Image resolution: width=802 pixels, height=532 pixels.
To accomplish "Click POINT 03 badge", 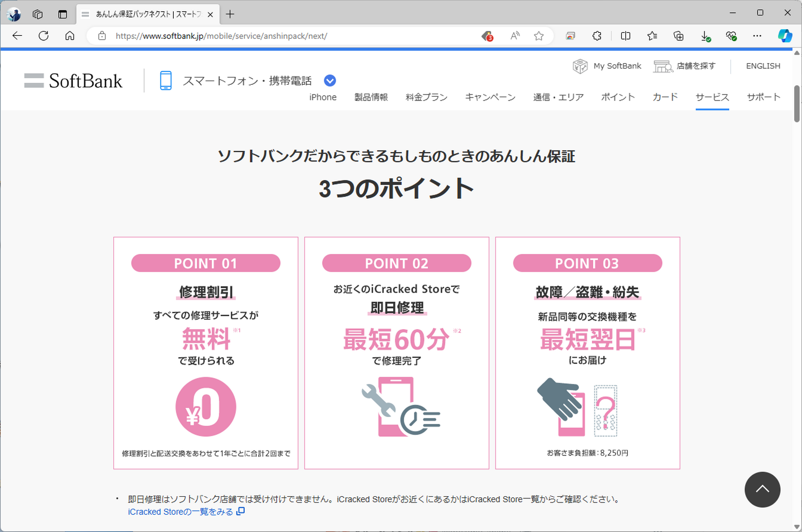I will 587,263.
